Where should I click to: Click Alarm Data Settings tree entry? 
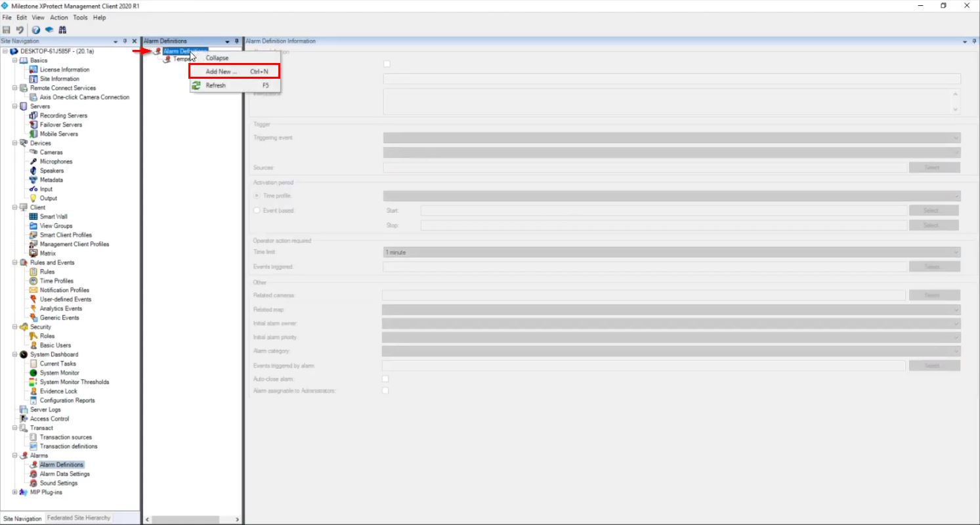65,474
